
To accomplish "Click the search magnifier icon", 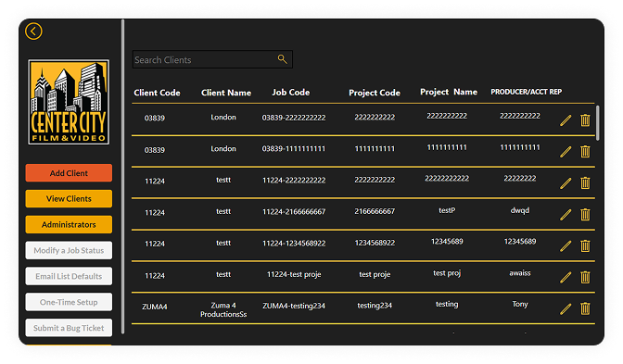I will pyautogui.click(x=282, y=59).
